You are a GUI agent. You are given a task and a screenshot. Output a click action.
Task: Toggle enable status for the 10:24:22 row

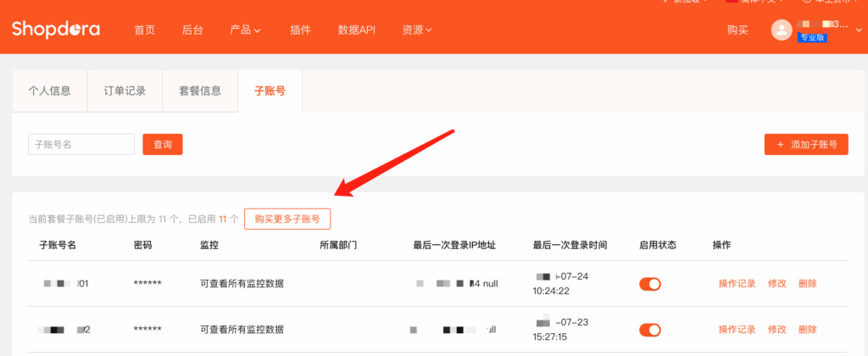click(650, 284)
